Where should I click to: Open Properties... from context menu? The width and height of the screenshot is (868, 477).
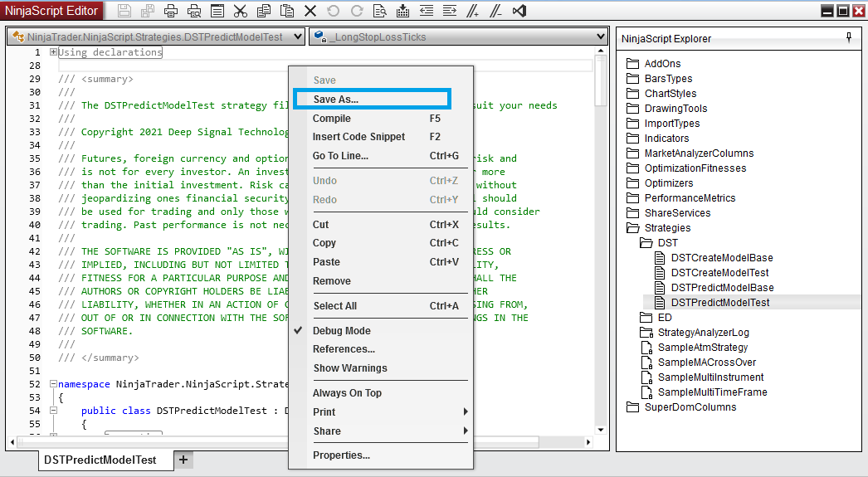[342, 455]
